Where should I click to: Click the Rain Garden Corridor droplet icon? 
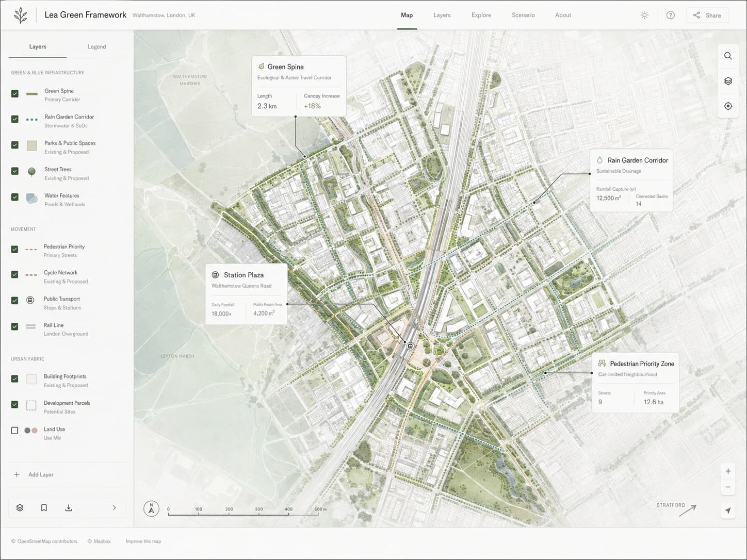coord(599,160)
